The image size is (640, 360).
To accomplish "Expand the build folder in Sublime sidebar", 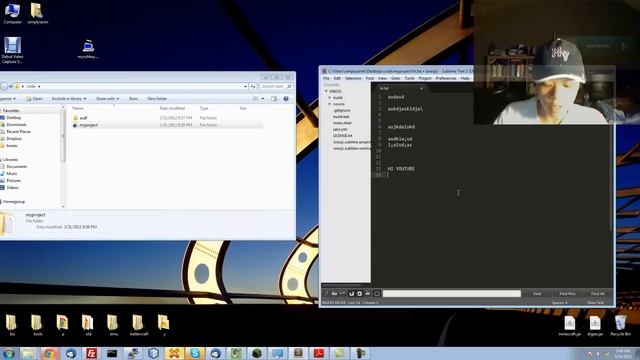I will pos(330,98).
